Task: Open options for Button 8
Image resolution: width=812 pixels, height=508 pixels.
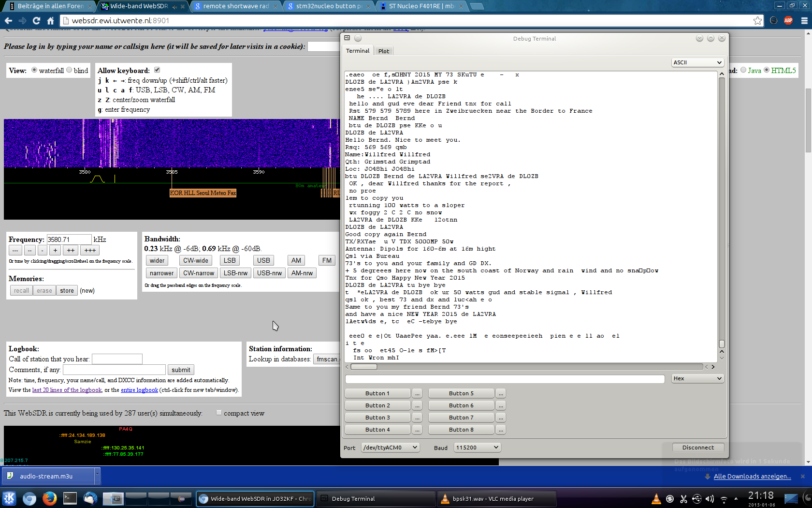Action: [x=501, y=430]
